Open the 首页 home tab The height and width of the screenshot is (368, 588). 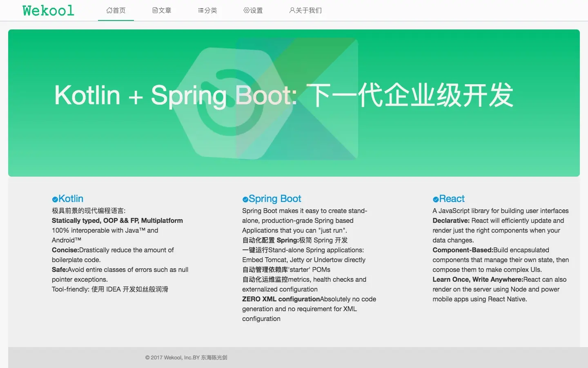pos(116,10)
